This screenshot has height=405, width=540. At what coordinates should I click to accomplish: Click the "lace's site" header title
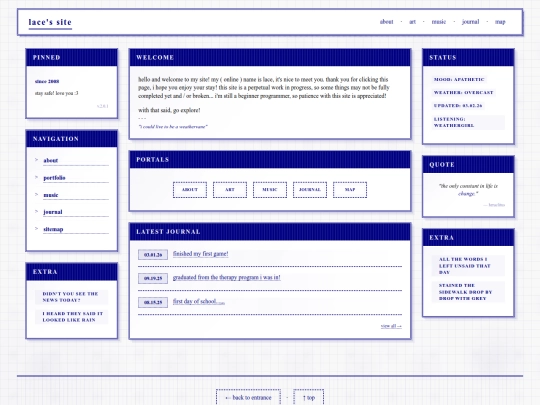[50, 22]
